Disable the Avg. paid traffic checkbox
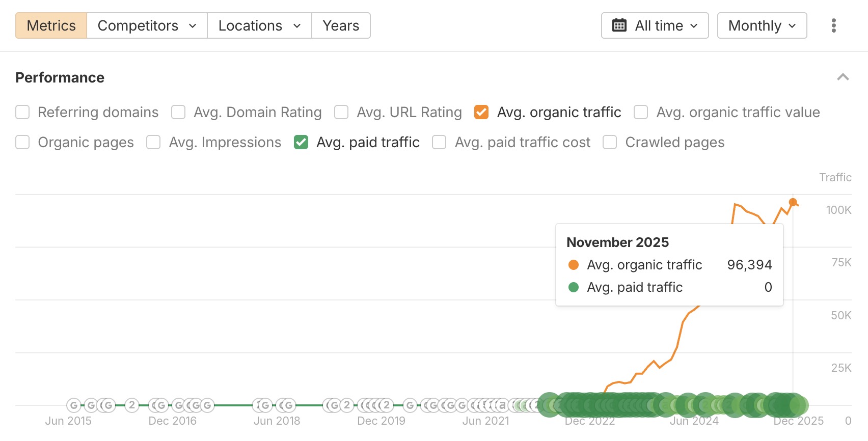The height and width of the screenshot is (441, 868). (x=301, y=142)
